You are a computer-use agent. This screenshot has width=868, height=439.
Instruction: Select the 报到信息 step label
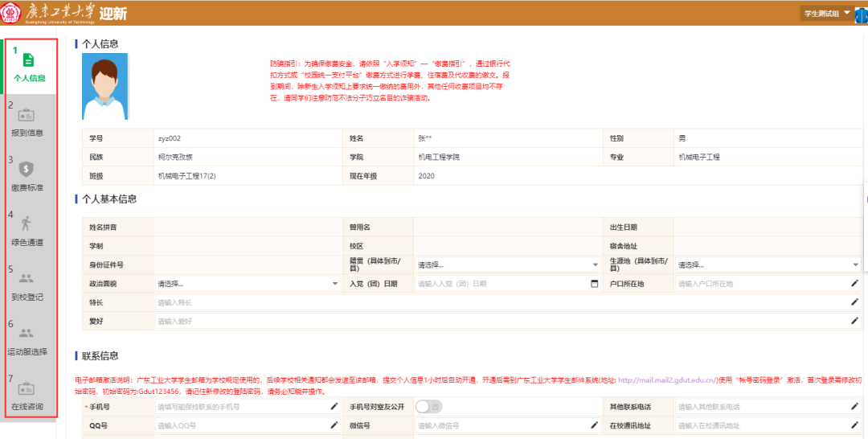(27, 133)
